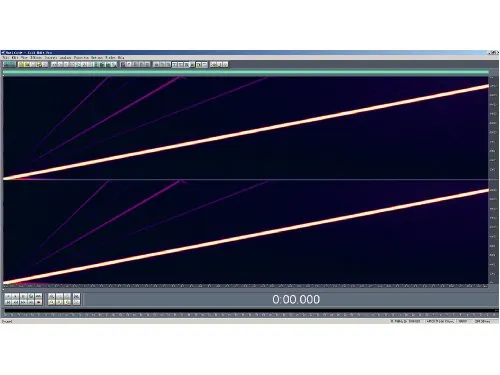Viewport: 500px width, 375px height.
Task: Jump to beginning with Go to Start button
Action: (8, 302)
